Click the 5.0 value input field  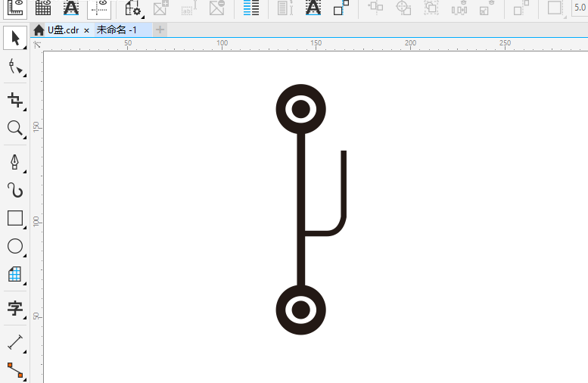(580, 8)
